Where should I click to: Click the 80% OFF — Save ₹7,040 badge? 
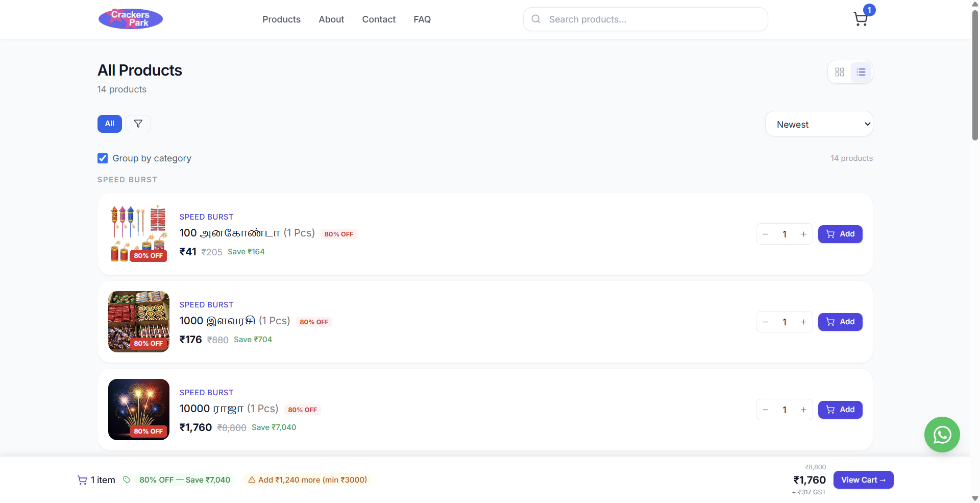185,480
